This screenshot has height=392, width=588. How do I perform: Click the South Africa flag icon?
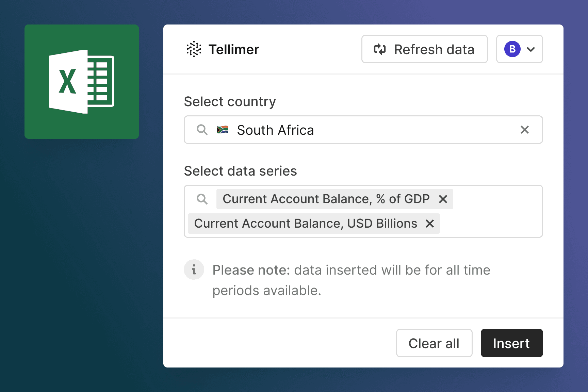[223, 130]
